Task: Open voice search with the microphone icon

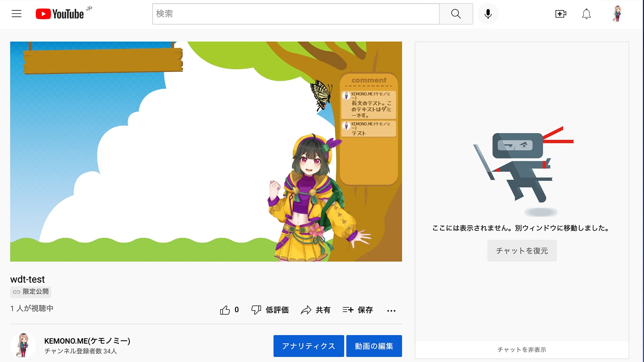Action: tap(488, 14)
